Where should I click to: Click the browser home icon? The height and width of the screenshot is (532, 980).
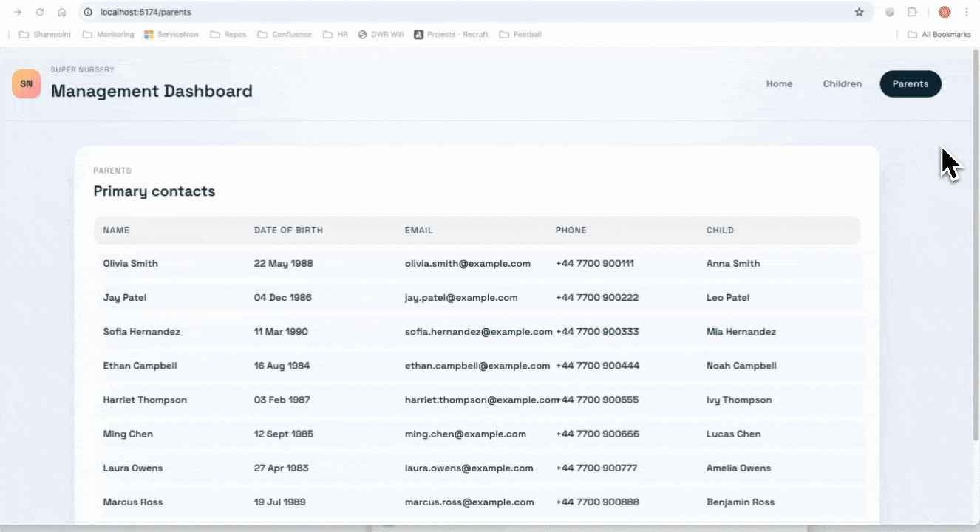(64, 12)
